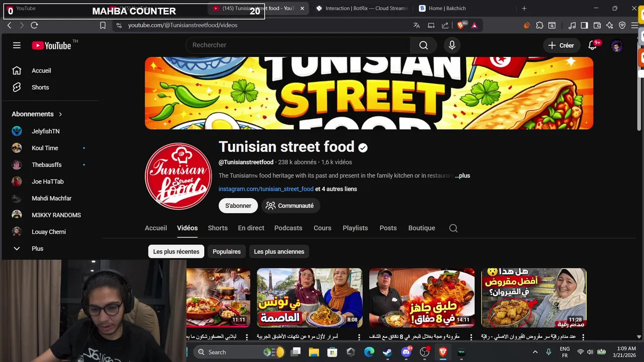This screenshot has width=644, height=362.
Task: Switch to Podcasts tab
Action: tap(288, 228)
